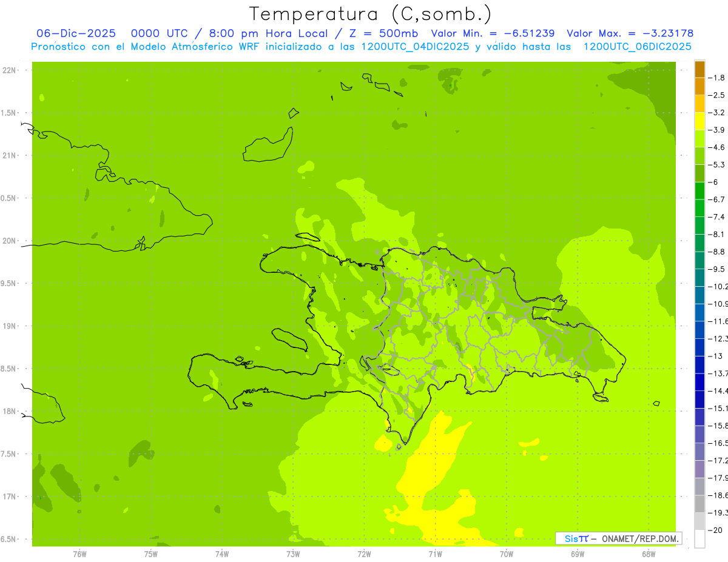Pick the orange swatch between -1.8 and -2.5
This screenshot has width=728, height=562.
pos(699,87)
